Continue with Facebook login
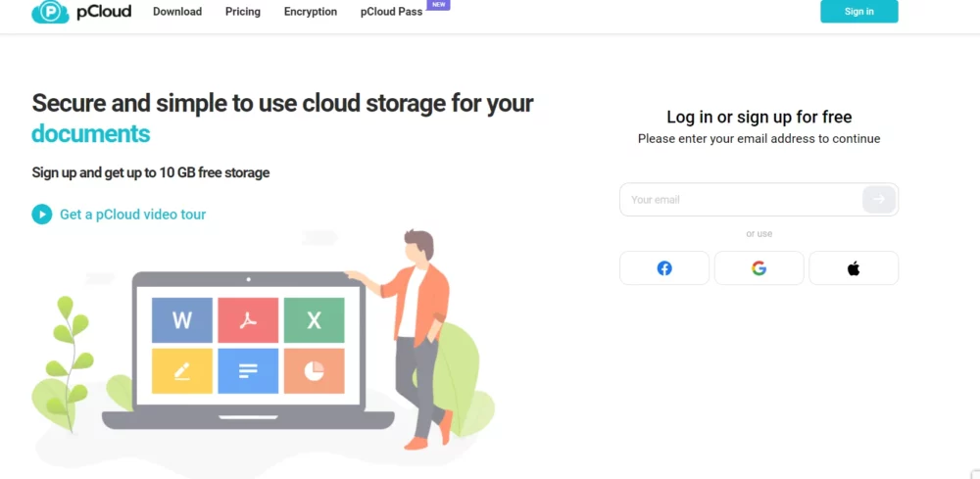Image resolution: width=980 pixels, height=479 pixels. pos(664,268)
